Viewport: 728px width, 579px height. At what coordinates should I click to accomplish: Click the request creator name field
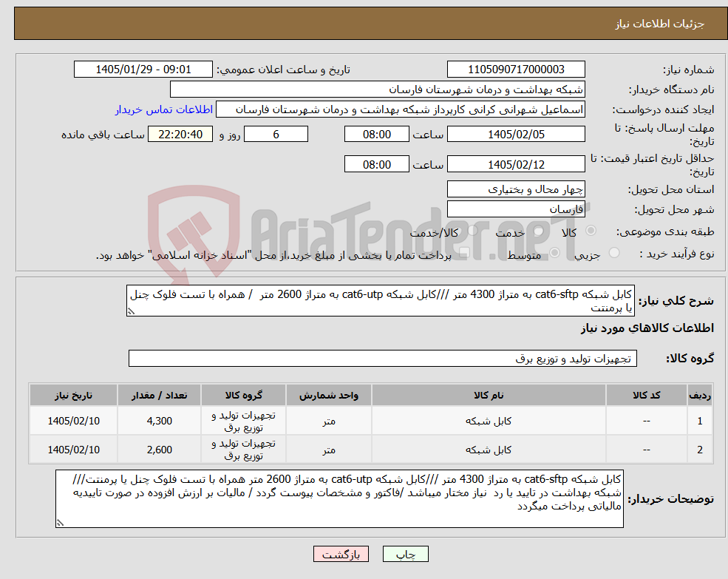pyautogui.click(x=400, y=109)
